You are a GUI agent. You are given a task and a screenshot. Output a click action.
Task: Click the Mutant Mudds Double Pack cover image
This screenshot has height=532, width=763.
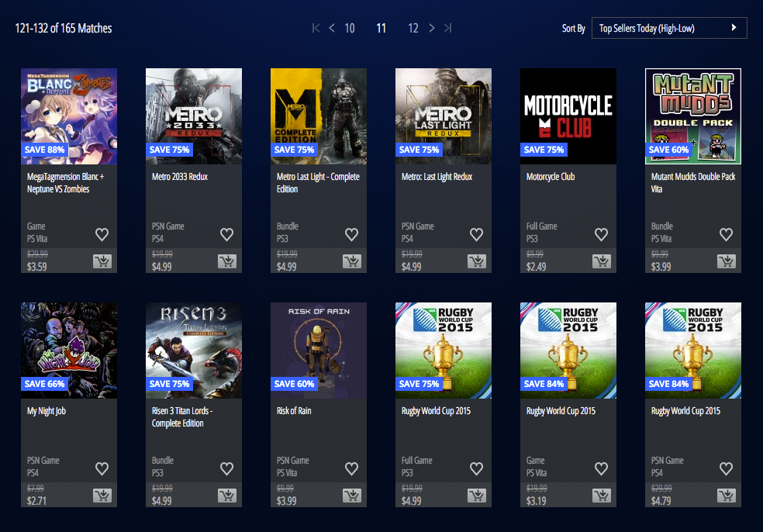(x=692, y=116)
